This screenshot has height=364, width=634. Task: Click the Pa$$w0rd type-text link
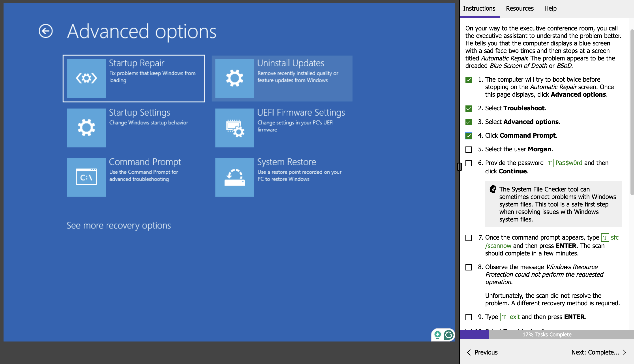(x=569, y=163)
